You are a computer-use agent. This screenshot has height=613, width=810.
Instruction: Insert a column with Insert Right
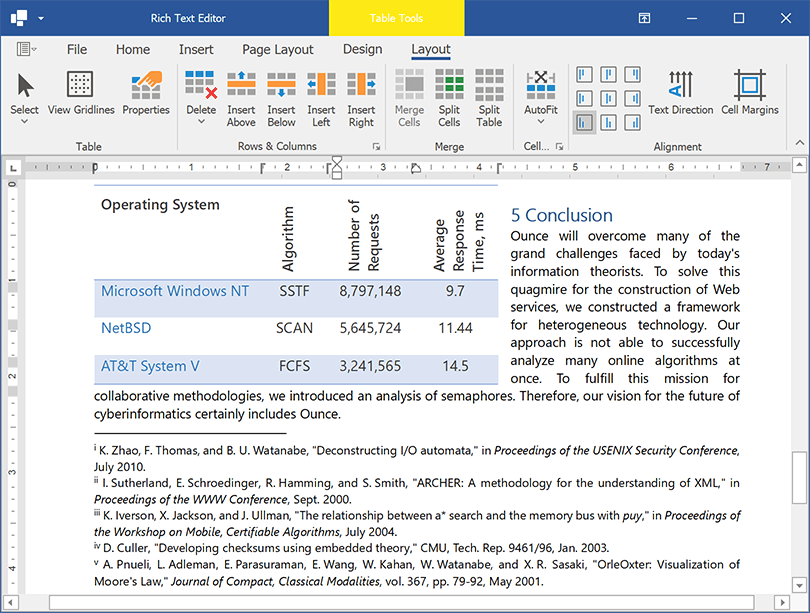click(362, 95)
